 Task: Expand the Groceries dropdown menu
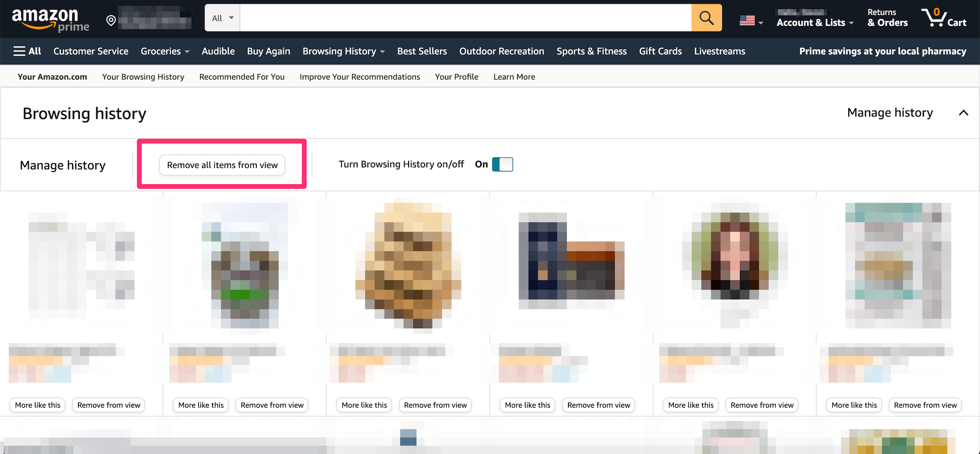coord(165,51)
